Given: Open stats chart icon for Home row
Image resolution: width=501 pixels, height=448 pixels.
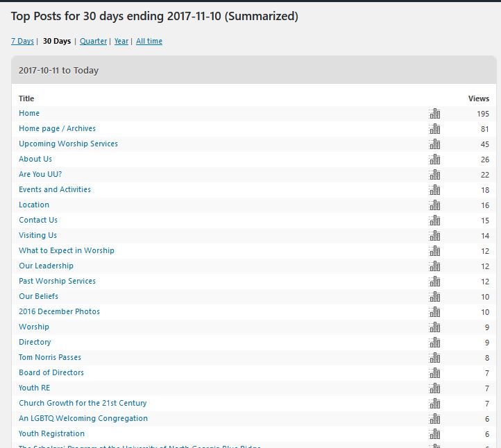Looking at the screenshot, I should tap(434, 114).
